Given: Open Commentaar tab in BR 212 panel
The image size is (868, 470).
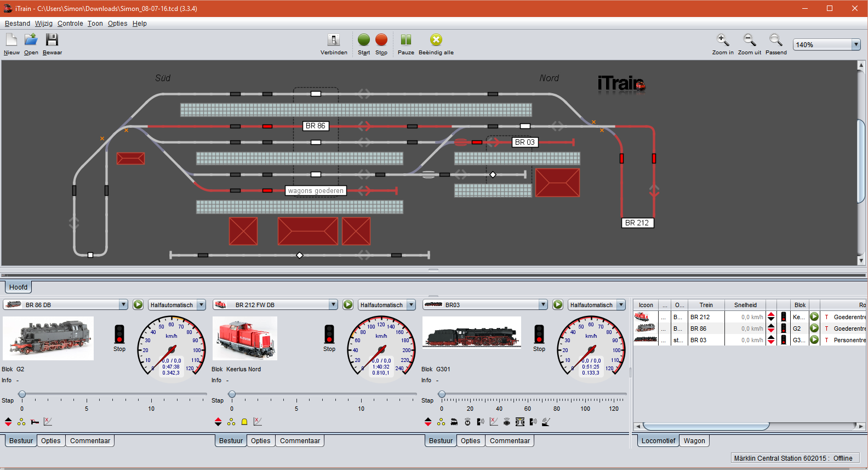Looking at the screenshot, I should (x=300, y=440).
